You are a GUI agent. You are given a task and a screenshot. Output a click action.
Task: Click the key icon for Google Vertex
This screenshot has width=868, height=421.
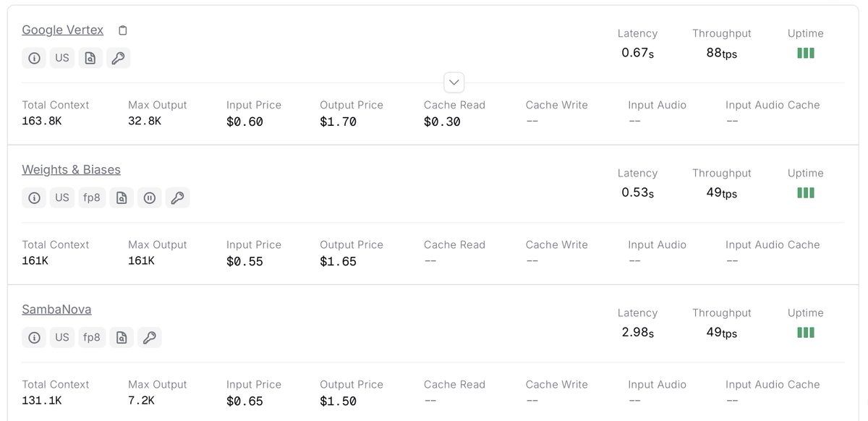point(119,58)
